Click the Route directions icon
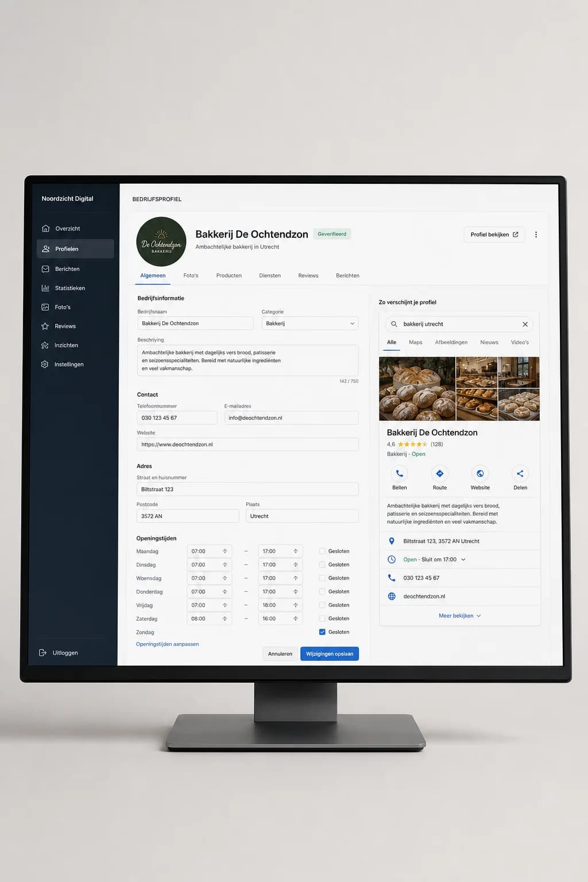This screenshot has height=882, width=588. (x=440, y=473)
